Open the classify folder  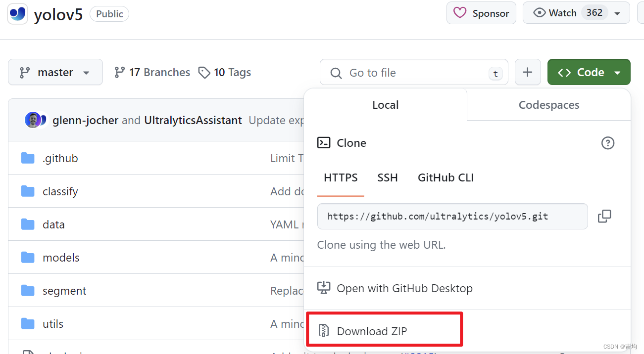tap(60, 191)
